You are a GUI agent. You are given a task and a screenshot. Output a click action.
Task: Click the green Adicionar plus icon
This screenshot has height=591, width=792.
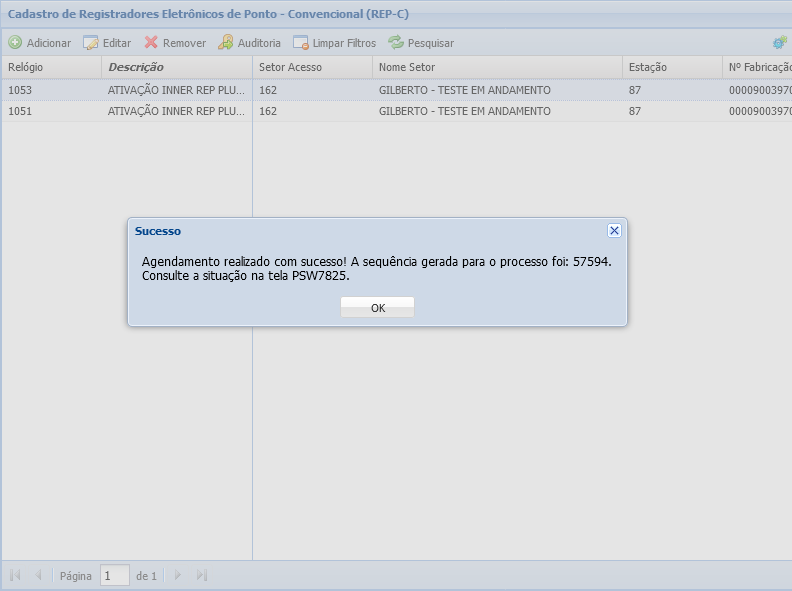15,43
